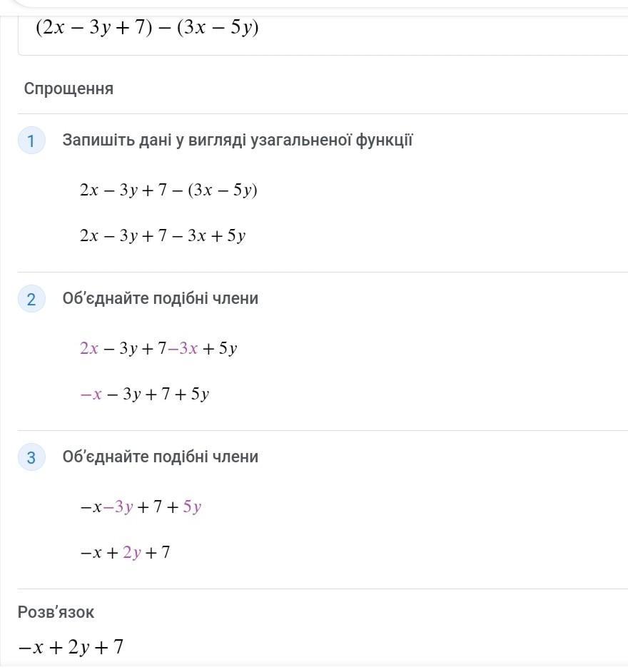Click the highlighted −3y term in step 3
The image size is (628, 672).
[x=118, y=507]
